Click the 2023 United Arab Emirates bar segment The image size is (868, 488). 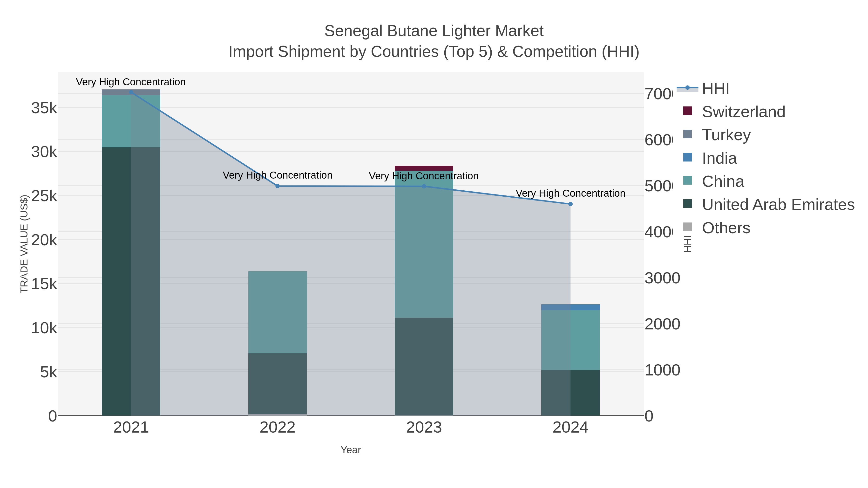[x=424, y=367]
